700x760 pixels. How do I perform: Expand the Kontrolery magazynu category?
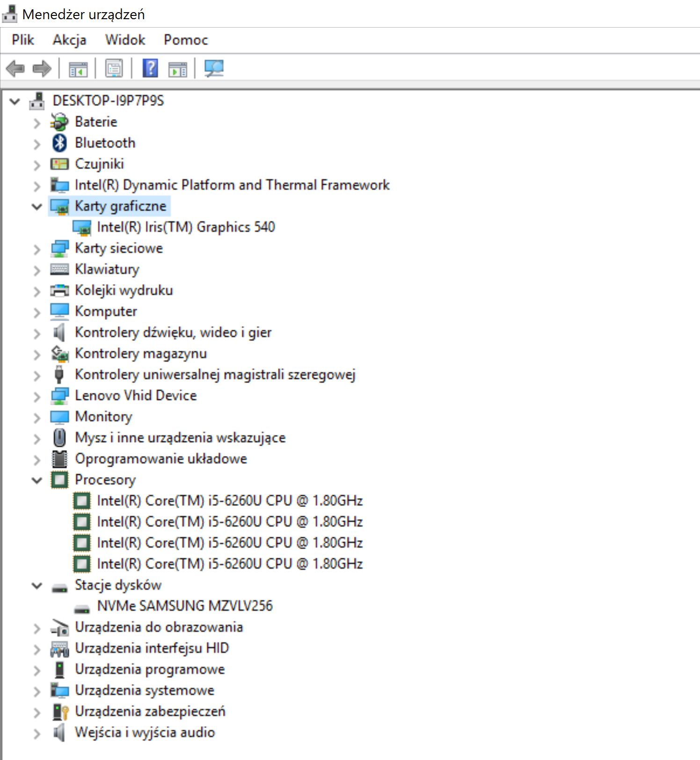point(37,355)
